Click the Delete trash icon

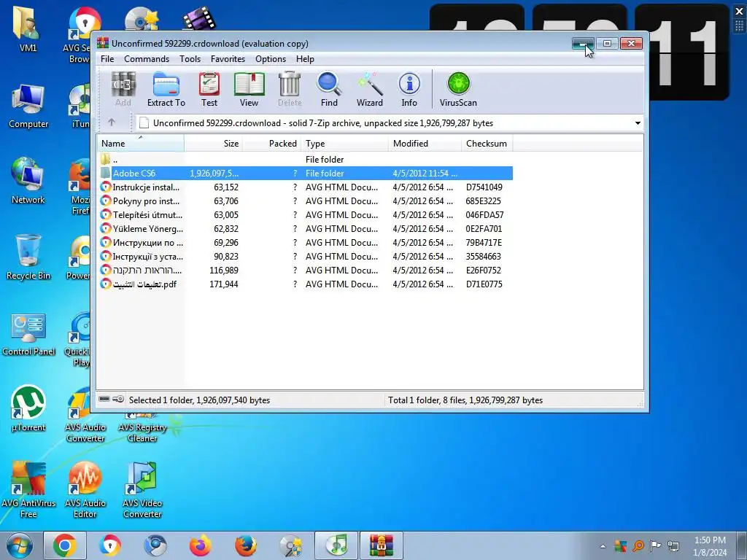coord(290,89)
